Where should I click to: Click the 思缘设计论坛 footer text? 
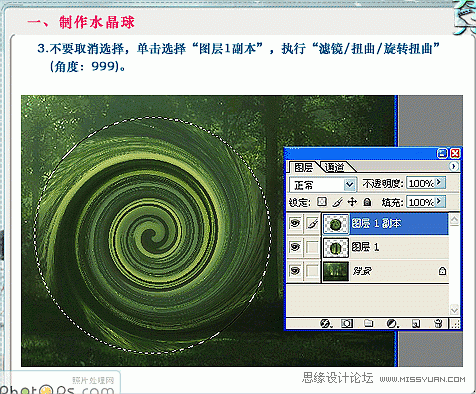click(337, 378)
